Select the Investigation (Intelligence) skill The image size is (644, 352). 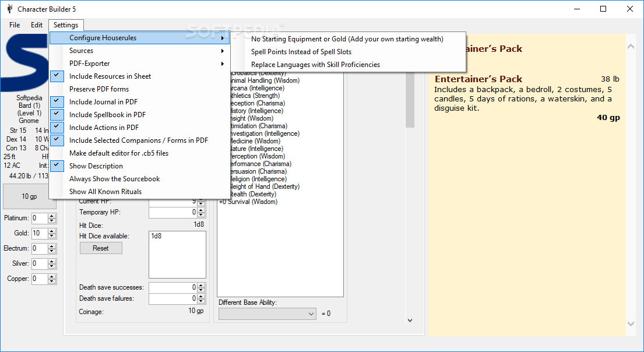[265, 133]
